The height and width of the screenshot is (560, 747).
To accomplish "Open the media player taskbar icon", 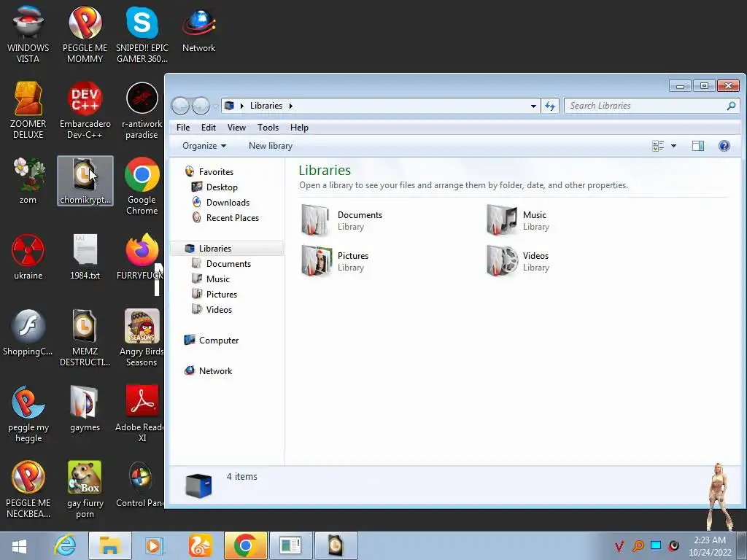I will point(154,545).
